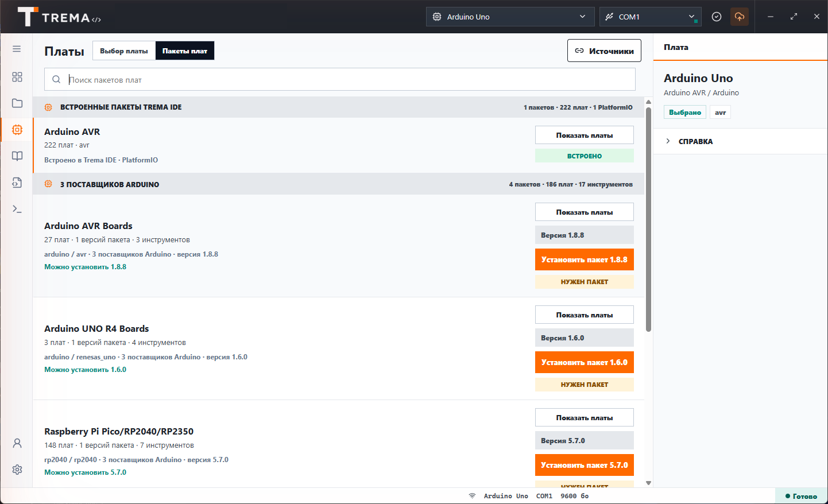Switch to the Пакеты плат tab

[x=185, y=51]
